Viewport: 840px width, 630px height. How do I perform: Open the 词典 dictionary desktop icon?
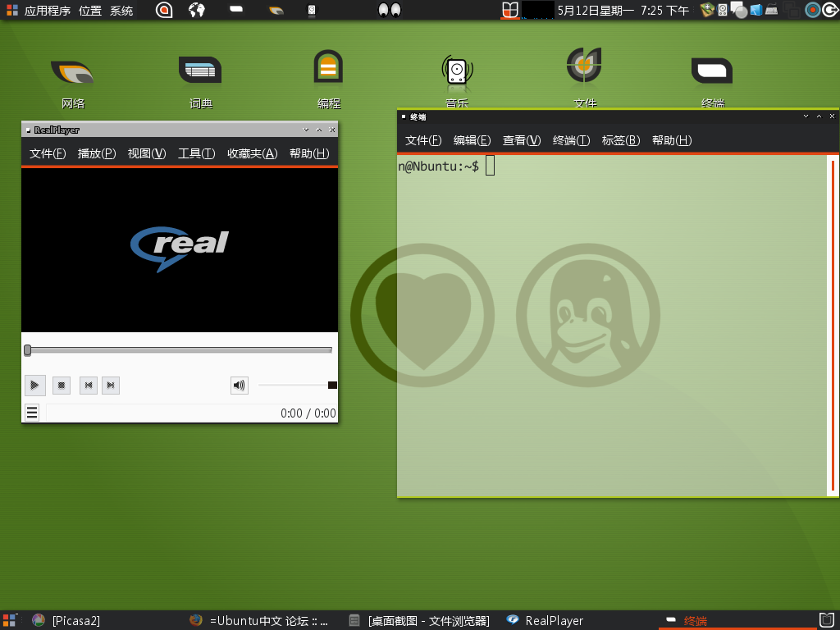tap(200, 71)
